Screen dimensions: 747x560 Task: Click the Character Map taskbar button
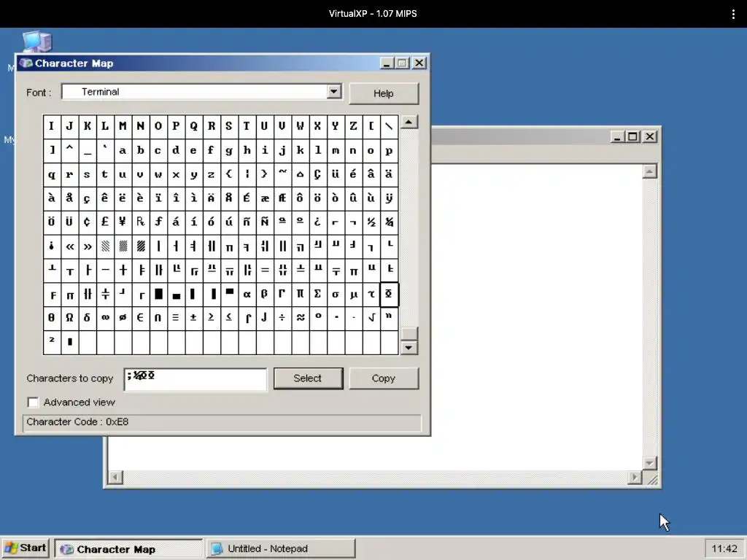point(128,549)
